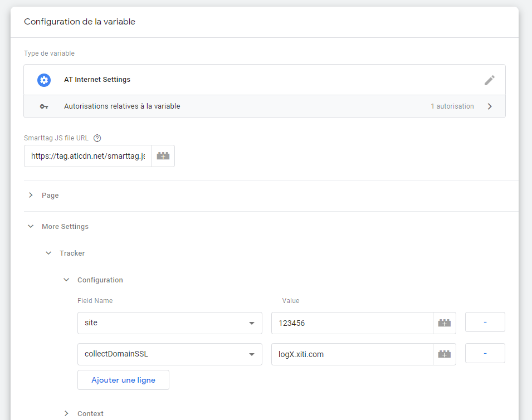This screenshot has height=420, width=532.
Task: Open variable authorisations chevron arrow
Action: tap(490, 106)
